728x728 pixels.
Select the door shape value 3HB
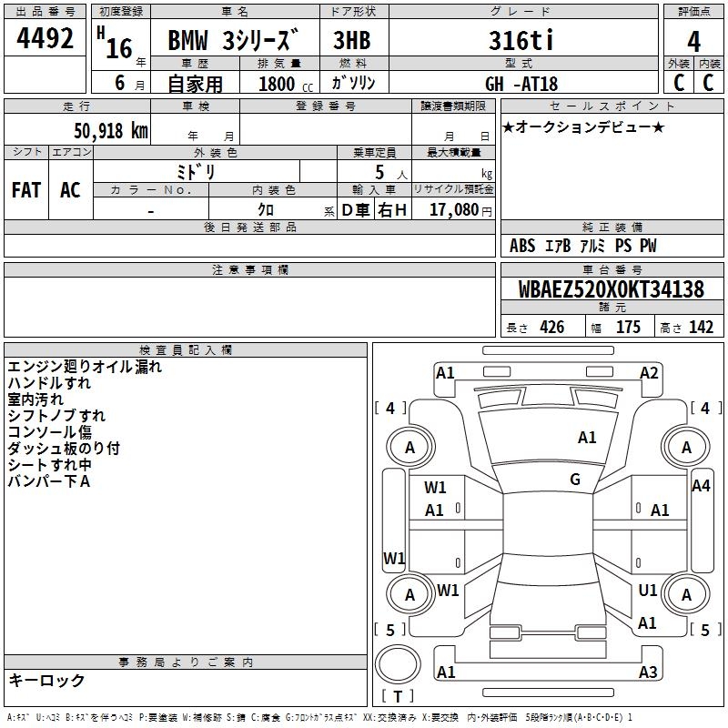click(x=352, y=40)
